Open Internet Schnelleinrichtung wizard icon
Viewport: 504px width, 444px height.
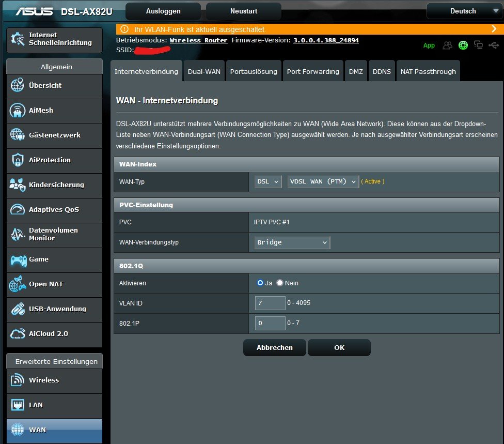pyautogui.click(x=18, y=39)
